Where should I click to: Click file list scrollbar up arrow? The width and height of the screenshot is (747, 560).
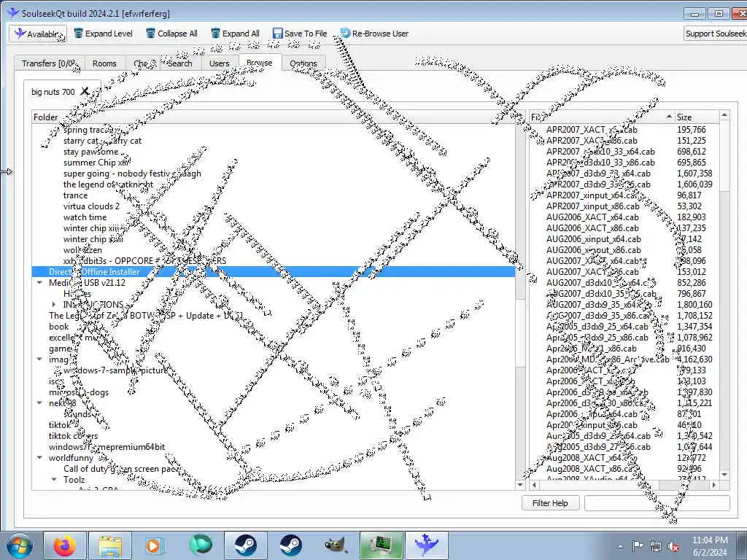pos(724,114)
